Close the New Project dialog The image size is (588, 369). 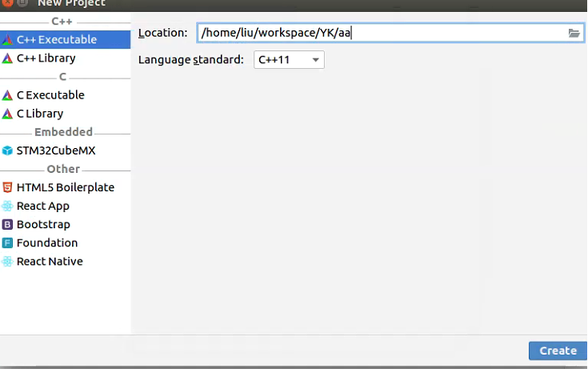click(7, 3)
